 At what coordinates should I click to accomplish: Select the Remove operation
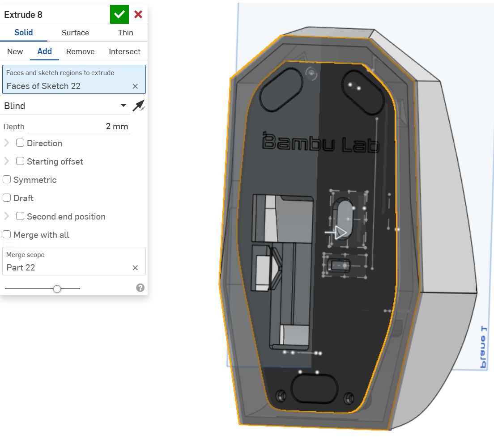pyautogui.click(x=80, y=51)
